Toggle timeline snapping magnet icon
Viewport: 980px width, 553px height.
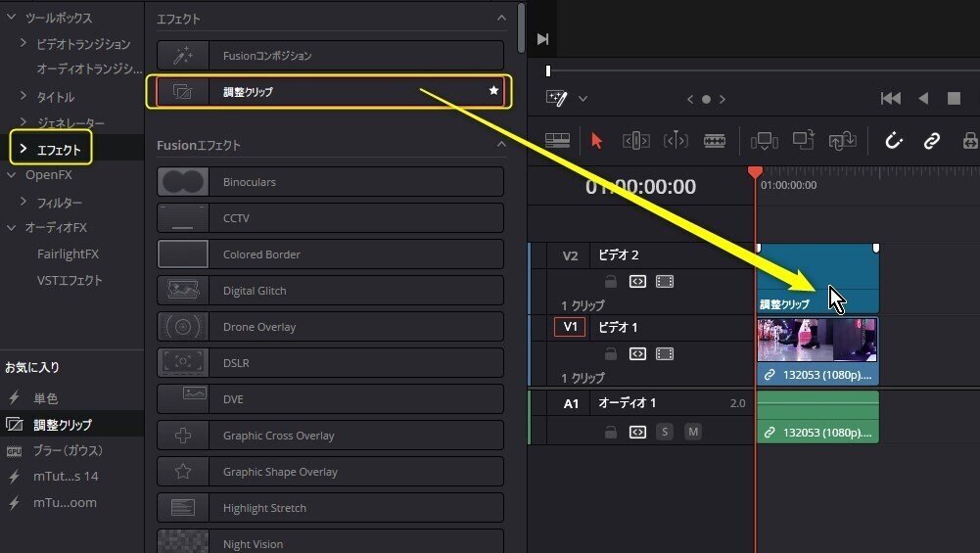[x=894, y=141]
